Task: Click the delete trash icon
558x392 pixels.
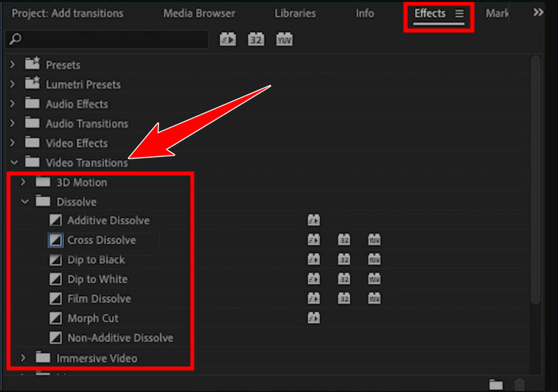Action: (520, 384)
